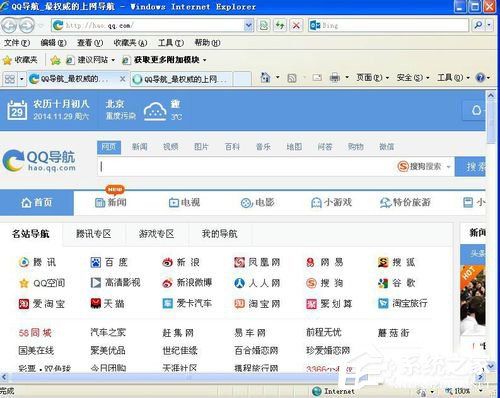The width and height of the screenshot is (500, 398).
Task: Click the QQ导航 hao.qq.com logo
Action: (x=39, y=161)
